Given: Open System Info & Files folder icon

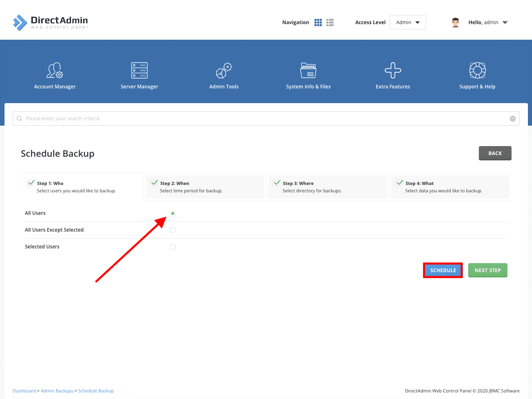Looking at the screenshot, I should click(x=308, y=70).
